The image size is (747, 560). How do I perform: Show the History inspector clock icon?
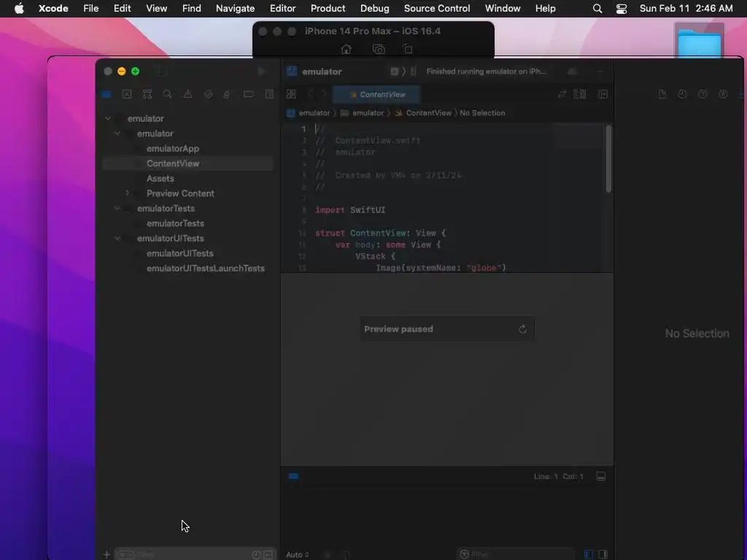[x=682, y=94]
